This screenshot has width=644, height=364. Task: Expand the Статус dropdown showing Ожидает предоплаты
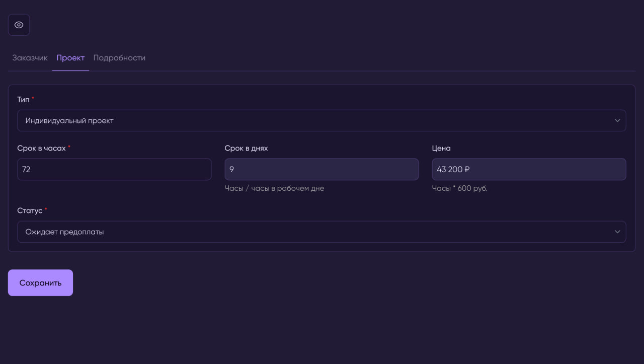tap(312, 232)
